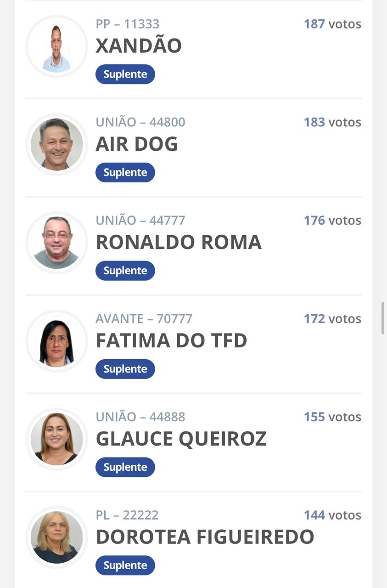
Task: Click the page scrollbar thumb
Action: tap(382, 318)
